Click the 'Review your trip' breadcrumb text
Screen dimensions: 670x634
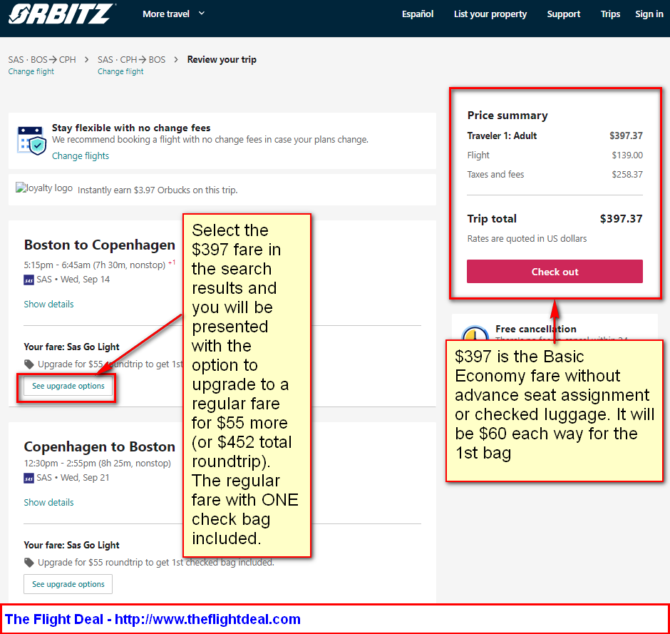[222, 59]
